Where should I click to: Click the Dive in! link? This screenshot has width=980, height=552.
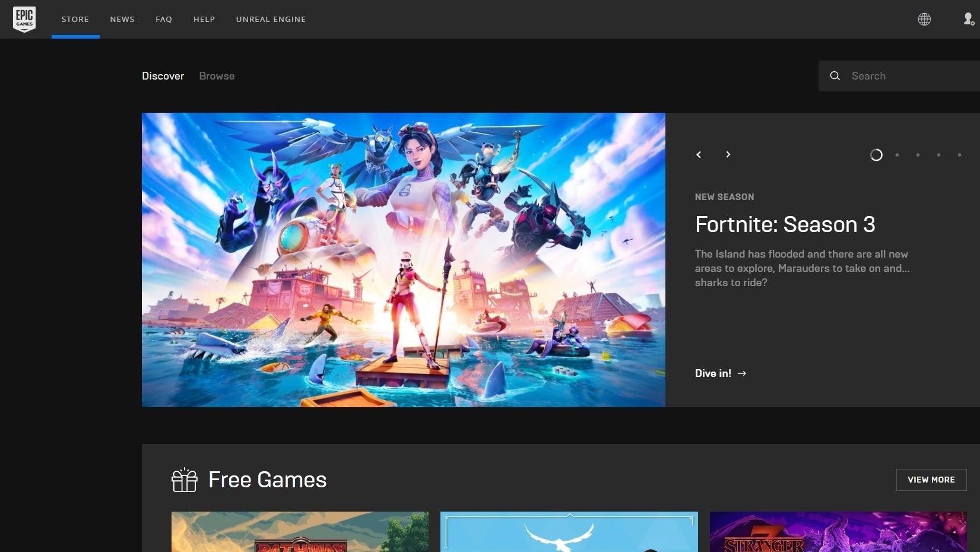pos(721,373)
